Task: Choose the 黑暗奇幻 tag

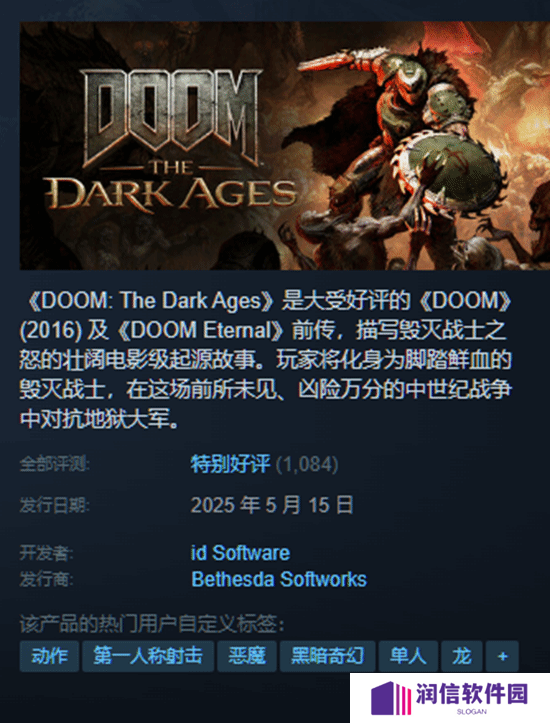Action: [328, 656]
